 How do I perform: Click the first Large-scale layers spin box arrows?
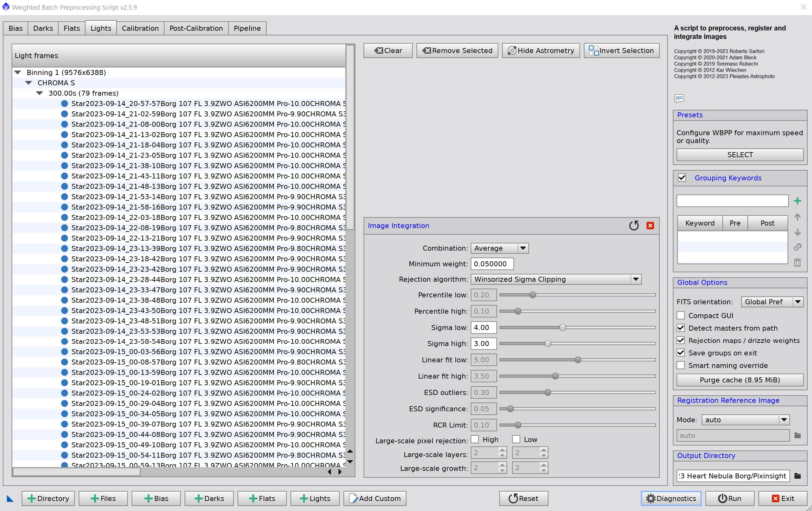click(x=502, y=453)
